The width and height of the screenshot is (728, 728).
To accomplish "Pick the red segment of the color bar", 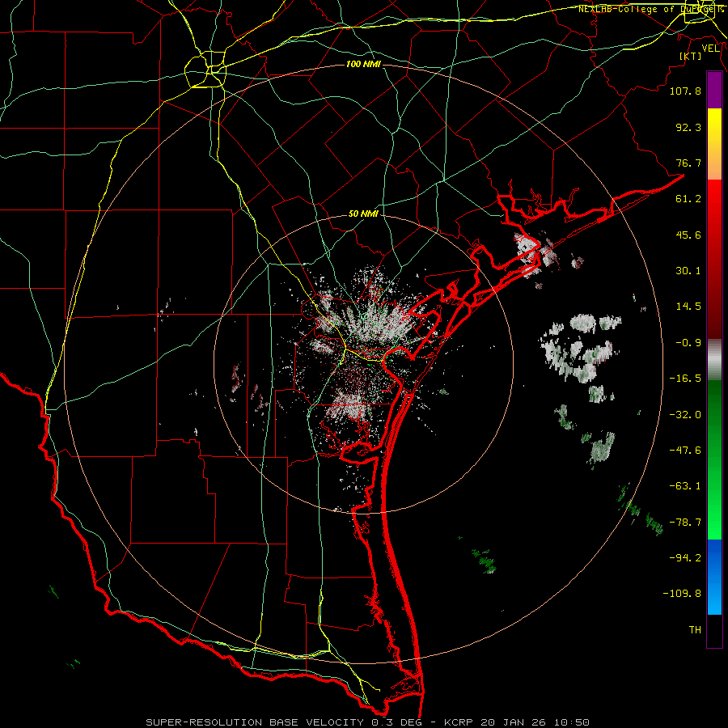I will click(714, 259).
